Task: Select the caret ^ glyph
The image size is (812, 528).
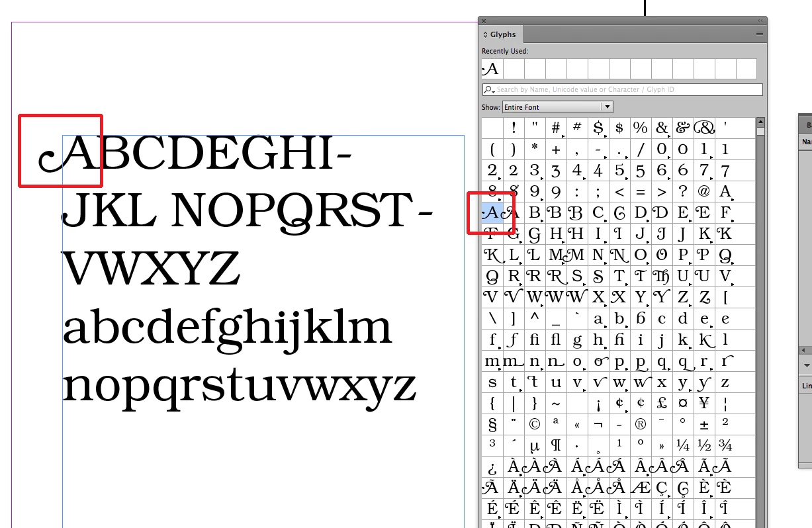Action: click(534, 319)
